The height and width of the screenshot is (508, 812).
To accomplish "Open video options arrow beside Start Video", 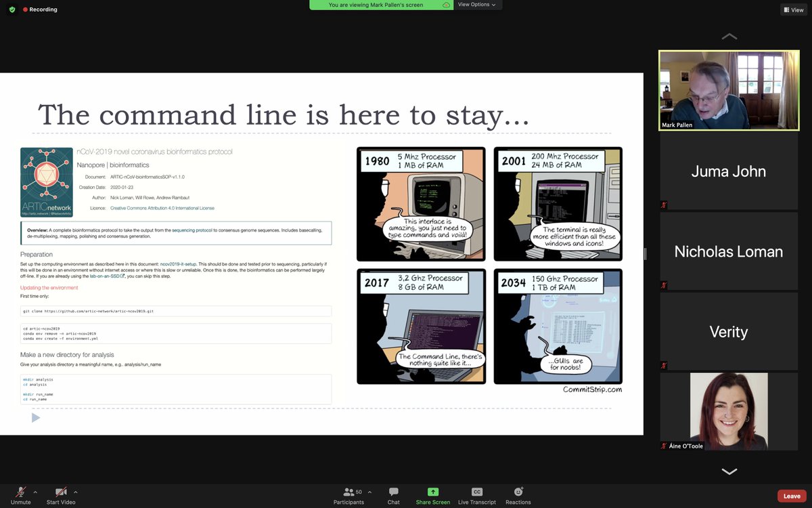I will pyautogui.click(x=75, y=492).
